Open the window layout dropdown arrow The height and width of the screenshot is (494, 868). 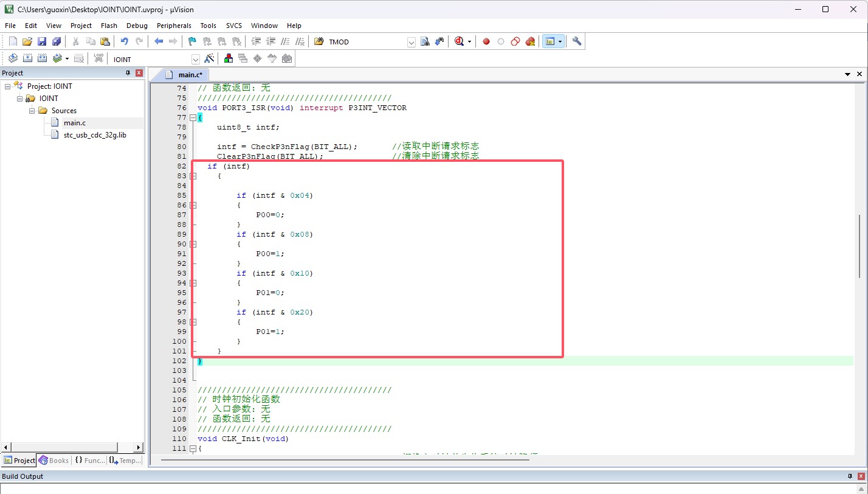coord(560,42)
